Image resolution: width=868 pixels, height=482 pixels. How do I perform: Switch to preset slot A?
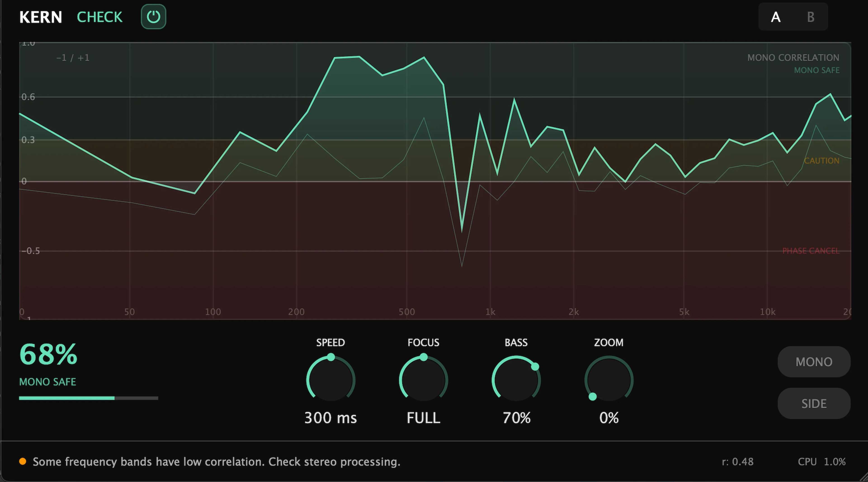(776, 17)
